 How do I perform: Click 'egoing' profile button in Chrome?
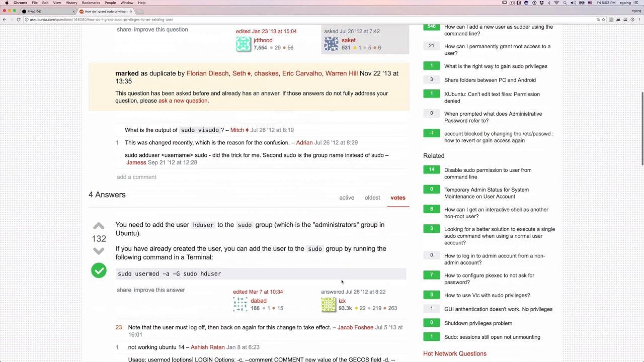pyautogui.click(x=636, y=11)
